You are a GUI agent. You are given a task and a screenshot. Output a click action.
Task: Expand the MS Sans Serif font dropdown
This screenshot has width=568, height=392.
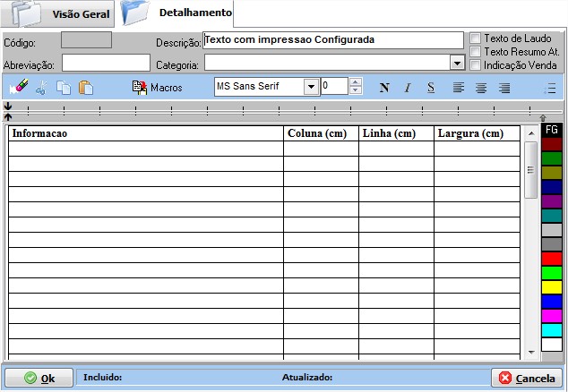click(x=311, y=87)
